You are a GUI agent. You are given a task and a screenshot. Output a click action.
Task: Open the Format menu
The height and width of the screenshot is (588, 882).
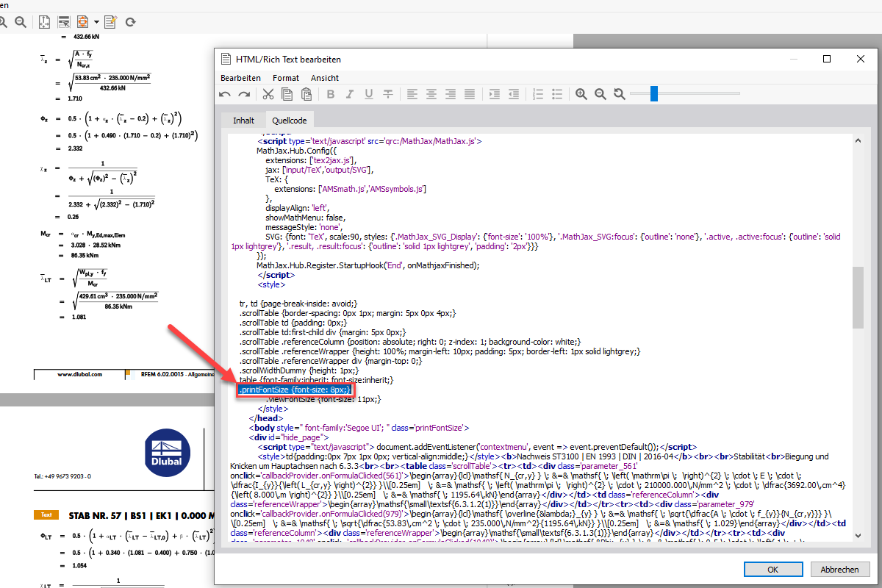pyautogui.click(x=286, y=78)
